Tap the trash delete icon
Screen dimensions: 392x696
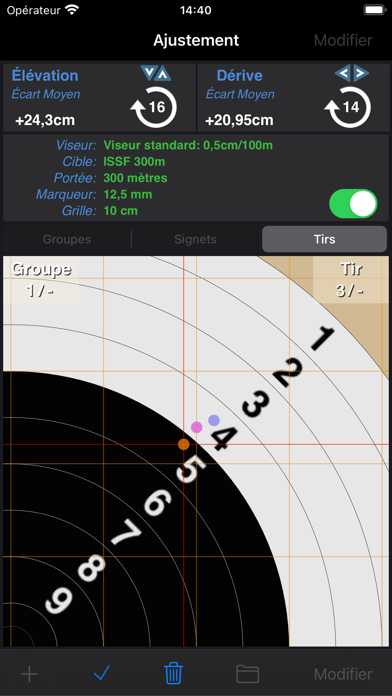pyautogui.click(x=174, y=673)
